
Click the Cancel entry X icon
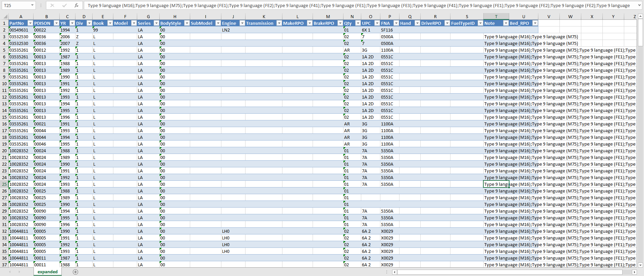tap(52, 5)
